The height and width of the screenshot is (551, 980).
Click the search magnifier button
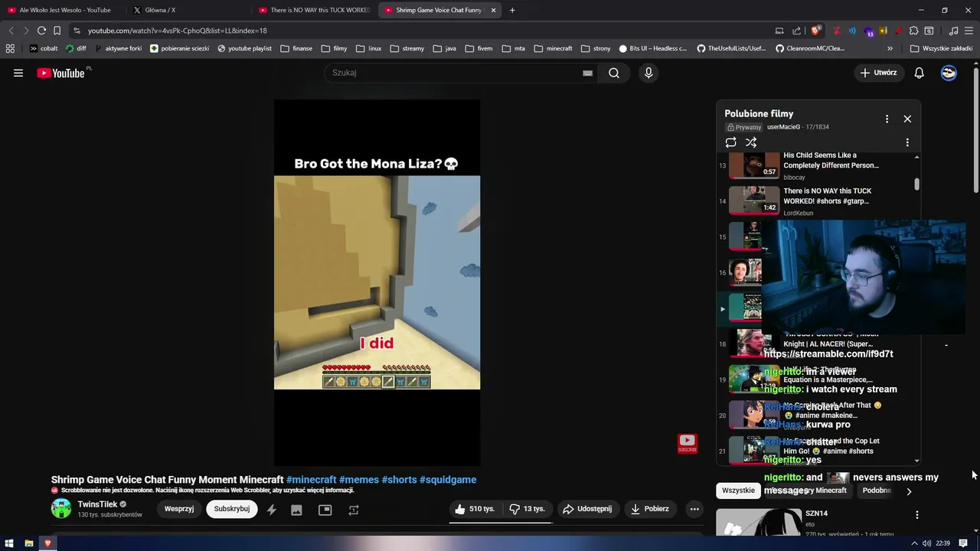614,73
